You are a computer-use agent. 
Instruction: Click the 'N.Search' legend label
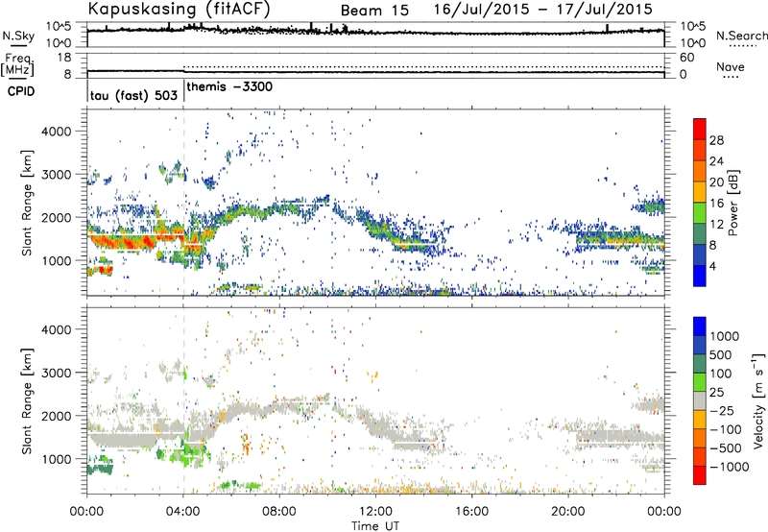[741, 36]
